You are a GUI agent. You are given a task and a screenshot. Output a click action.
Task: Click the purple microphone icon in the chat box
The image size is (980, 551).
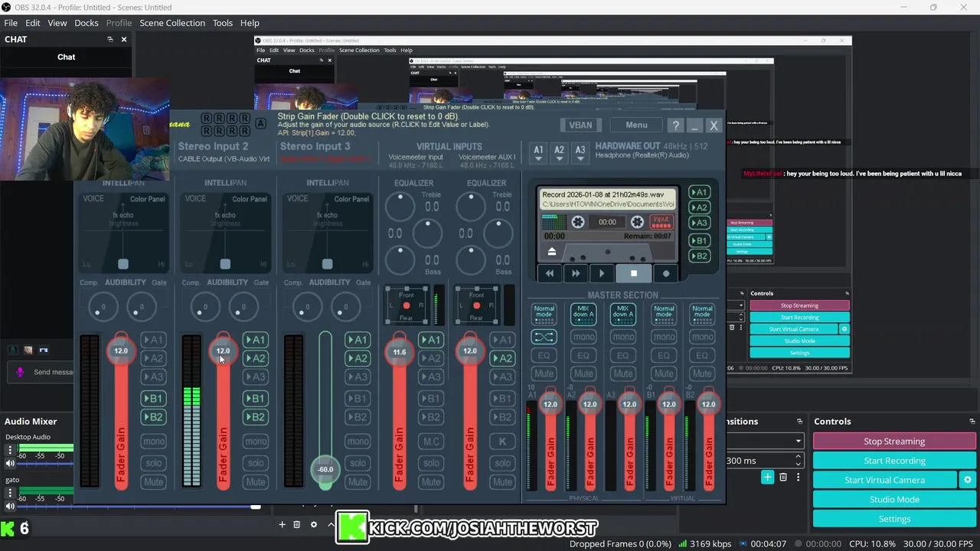[21, 372]
